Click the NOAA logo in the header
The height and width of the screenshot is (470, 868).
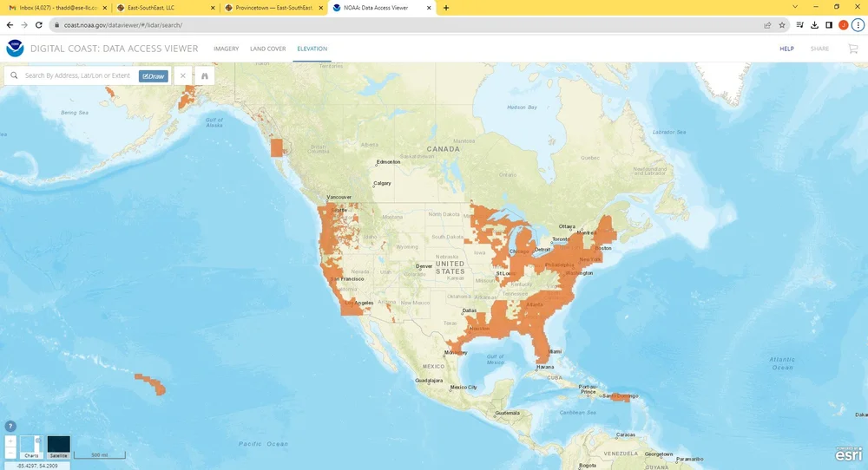[x=15, y=48]
